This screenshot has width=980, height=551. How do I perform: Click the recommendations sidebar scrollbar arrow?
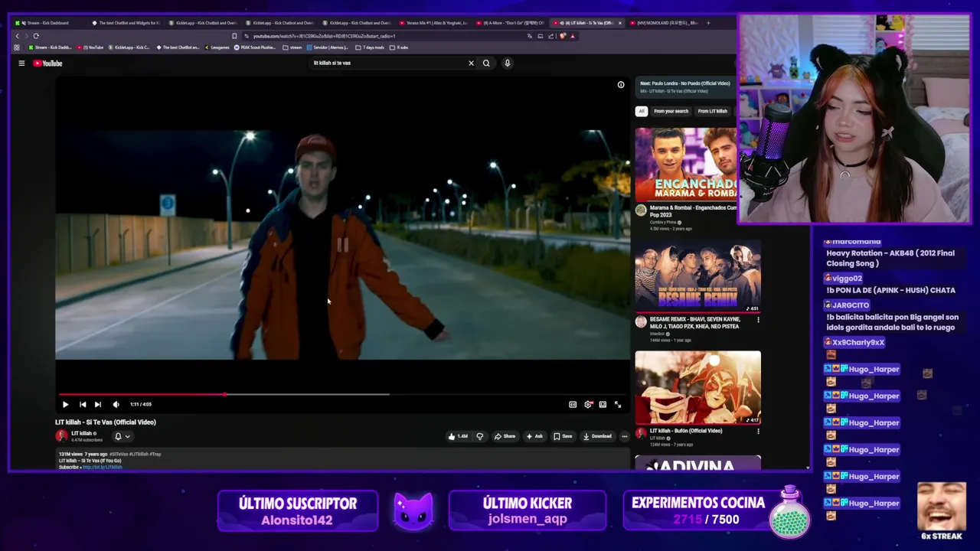point(808,467)
